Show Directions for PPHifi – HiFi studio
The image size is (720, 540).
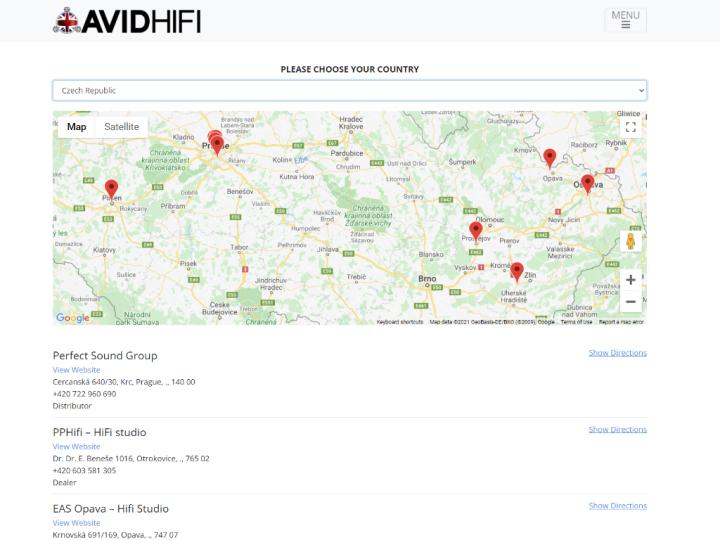618,429
